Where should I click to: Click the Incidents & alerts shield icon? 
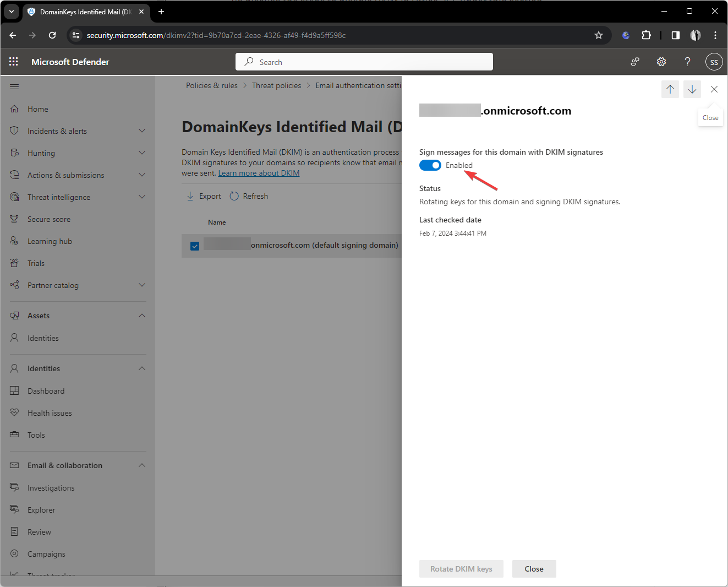click(x=15, y=131)
